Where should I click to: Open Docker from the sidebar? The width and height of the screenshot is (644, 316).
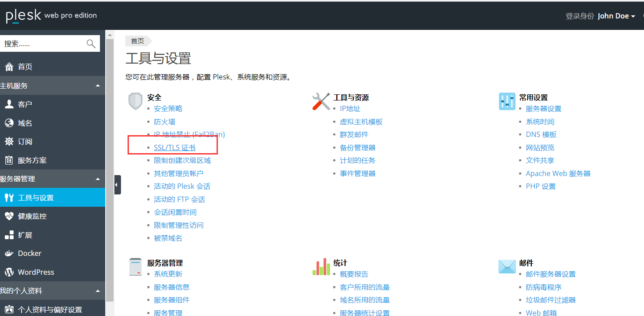pyautogui.click(x=26, y=253)
